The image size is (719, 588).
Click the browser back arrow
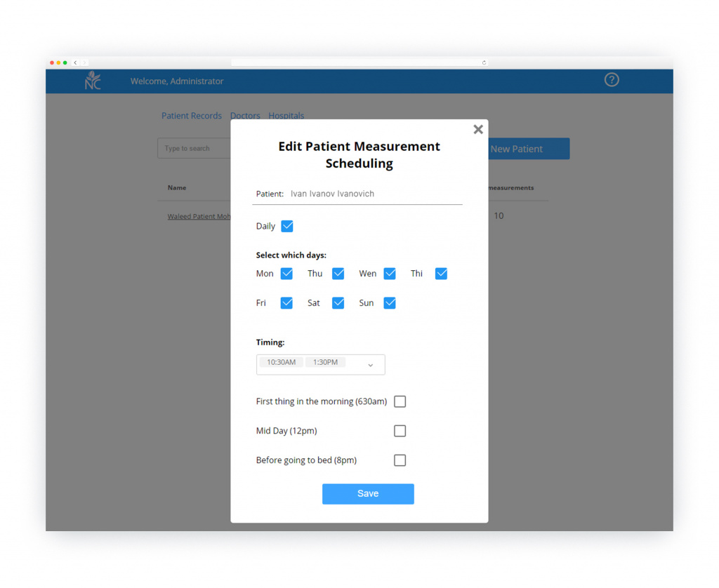[x=74, y=62]
